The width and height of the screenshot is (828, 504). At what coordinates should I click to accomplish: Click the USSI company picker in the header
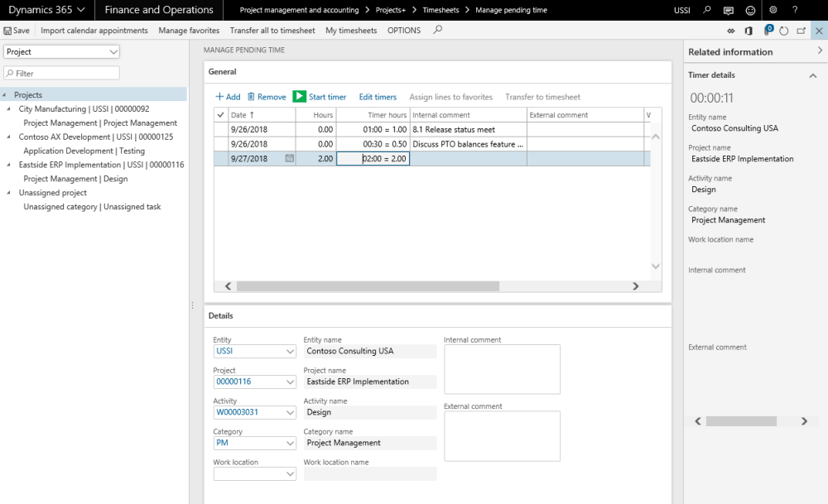pos(682,10)
